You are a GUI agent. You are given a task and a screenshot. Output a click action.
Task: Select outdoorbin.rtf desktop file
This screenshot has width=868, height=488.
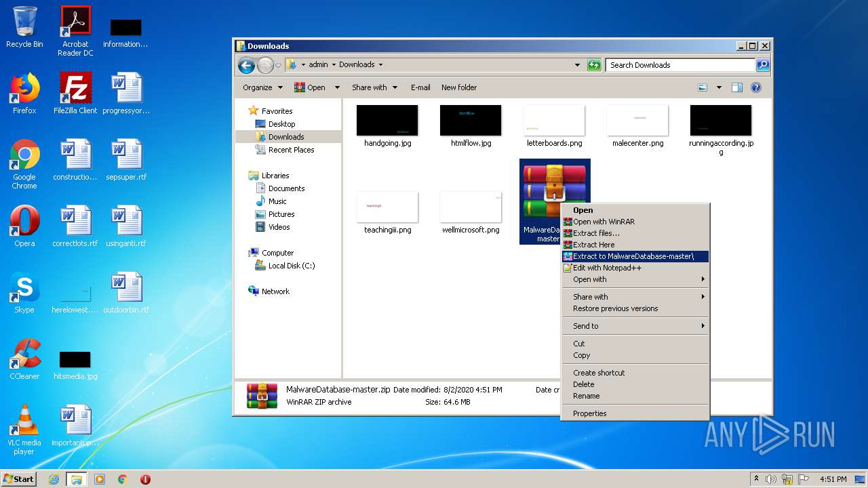pyautogui.click(x=126, y=293)
